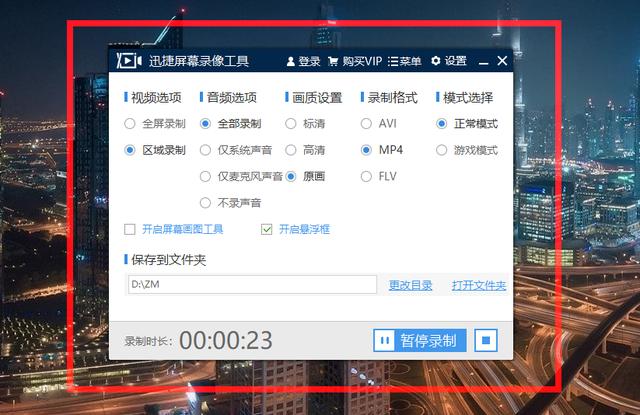Screen dimensions: 640x415
Task: Choose 仅麦克风声音 audio option
Action: (x=241, y=176)
